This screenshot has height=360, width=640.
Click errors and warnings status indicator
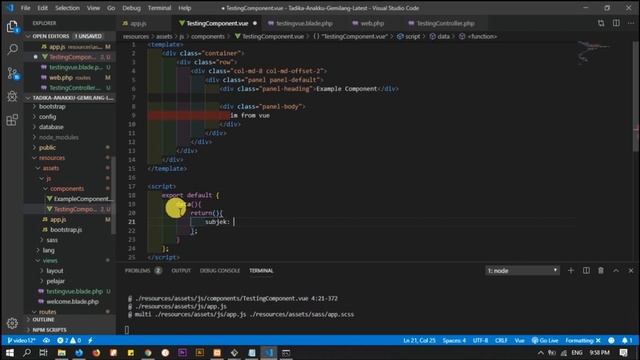pyautogui.click(x=69, y=340)
